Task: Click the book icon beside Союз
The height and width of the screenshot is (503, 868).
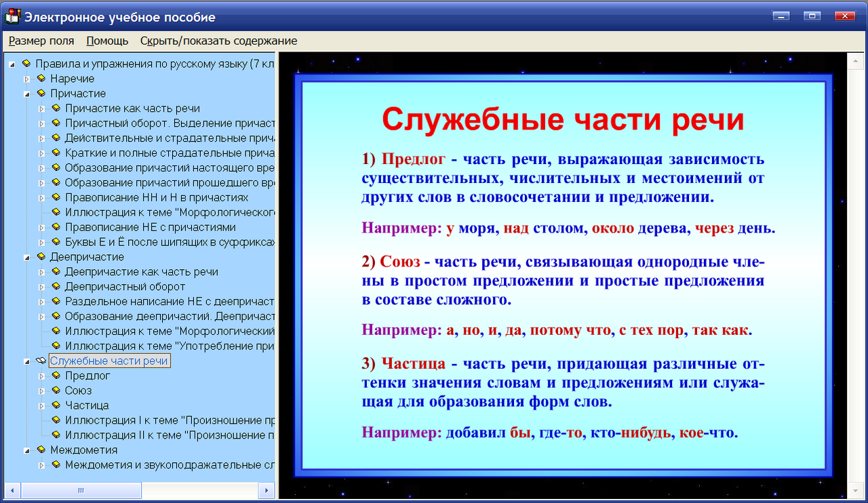Action: point(56,390)
